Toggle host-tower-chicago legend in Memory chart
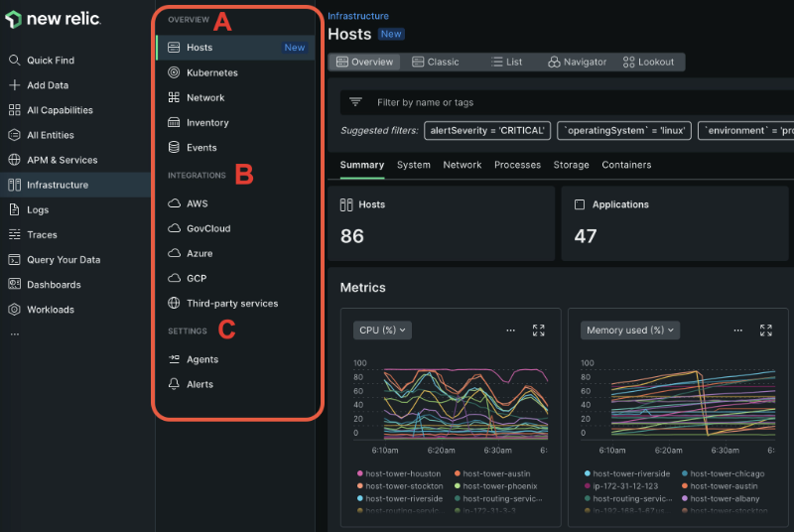Image resolution: width=794 pixels, height=532 pixels. tap(723, 473)
